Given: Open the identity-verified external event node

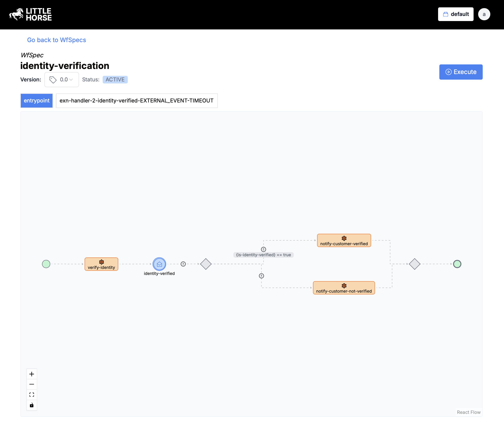Looking at the screenshot, I should [x=159, y=264].
